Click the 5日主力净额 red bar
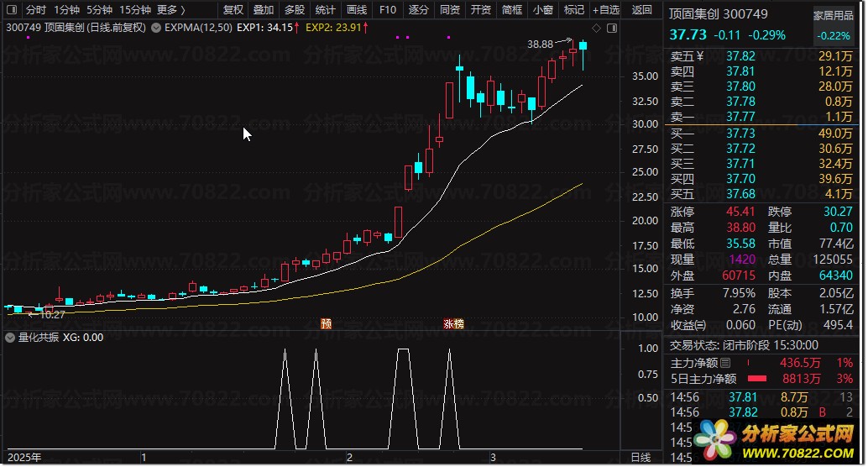The width and height of the screenshot is (868, 467). pos(756,379)
